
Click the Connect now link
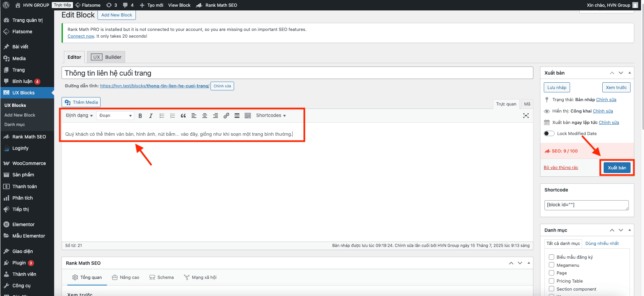[x=81, y=36]
